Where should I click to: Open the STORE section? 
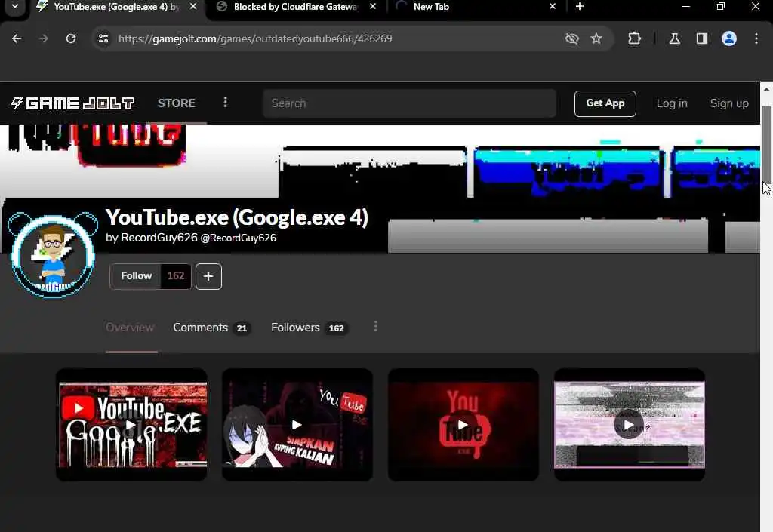[177, 103]
